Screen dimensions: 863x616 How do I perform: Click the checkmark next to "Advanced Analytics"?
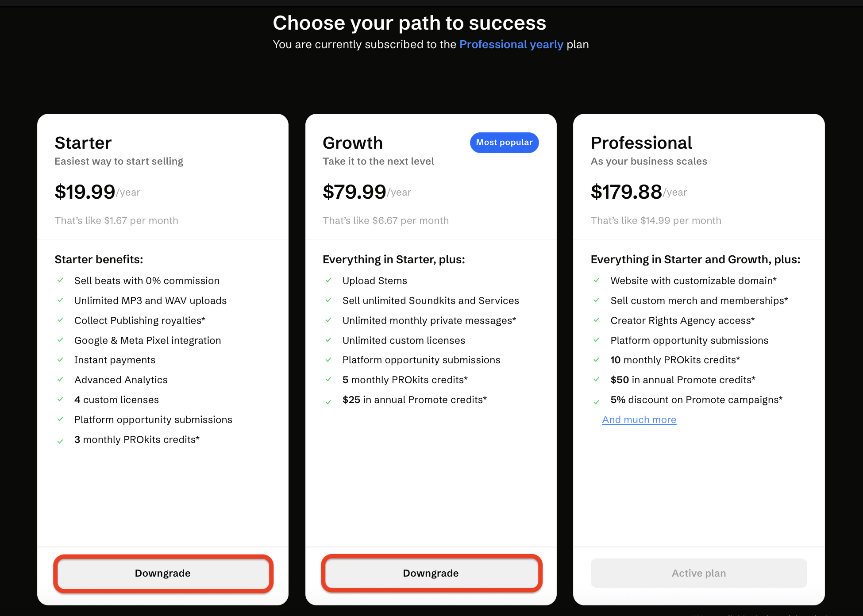tap(60, 379)
